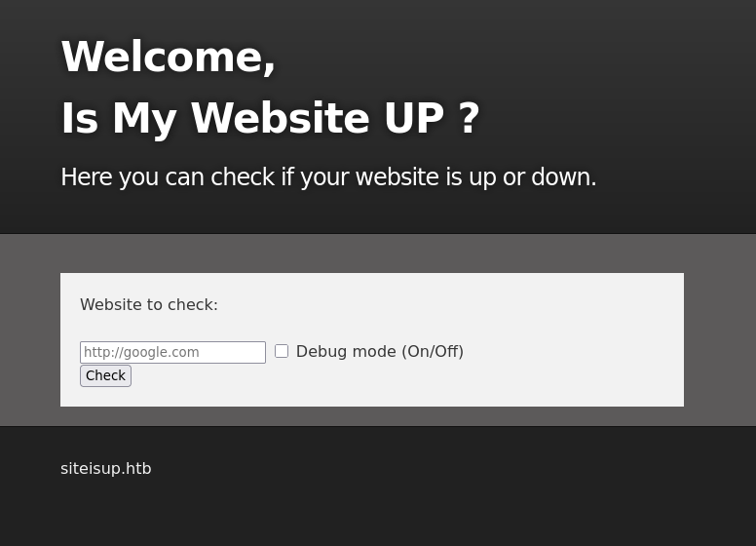Click "up or" in the subtitle sentence

click(x=496, y=177)
